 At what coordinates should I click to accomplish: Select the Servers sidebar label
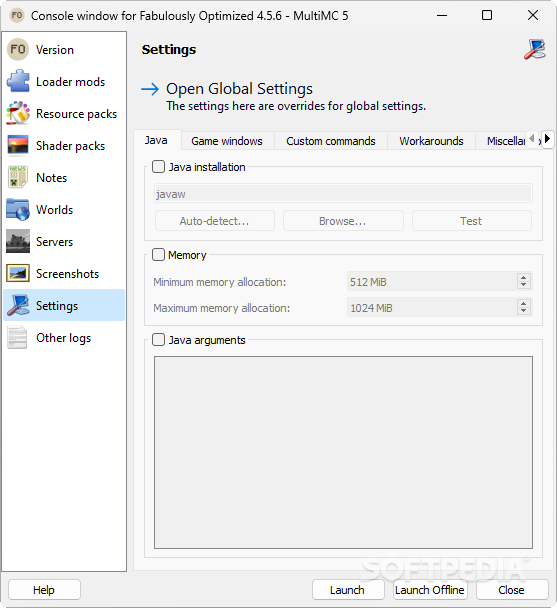54,242
